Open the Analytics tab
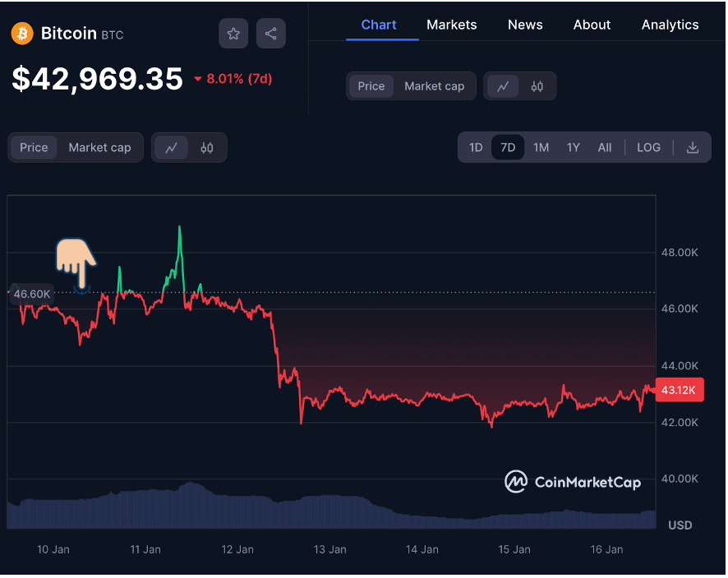Screen dimensions: 728x578 coord(670,25)
